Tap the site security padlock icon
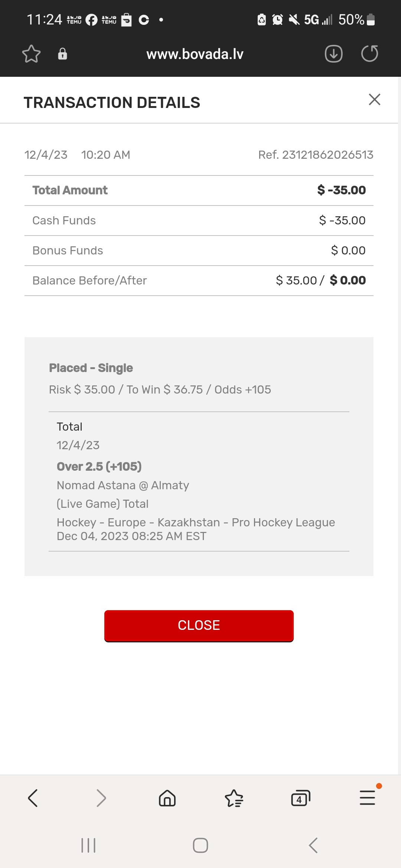 62,54
